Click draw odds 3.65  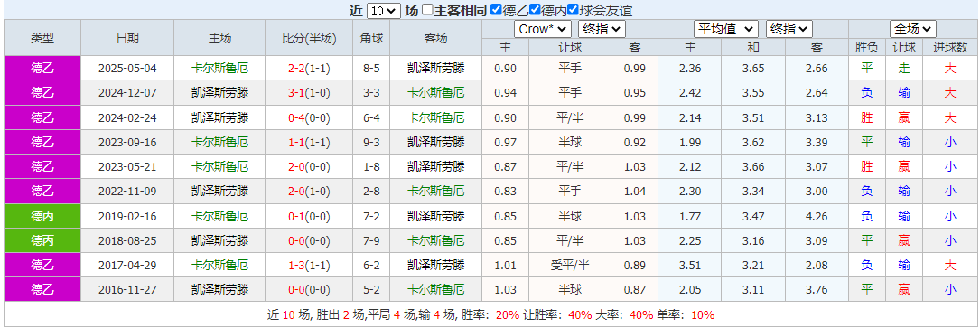tap(753, 68)
